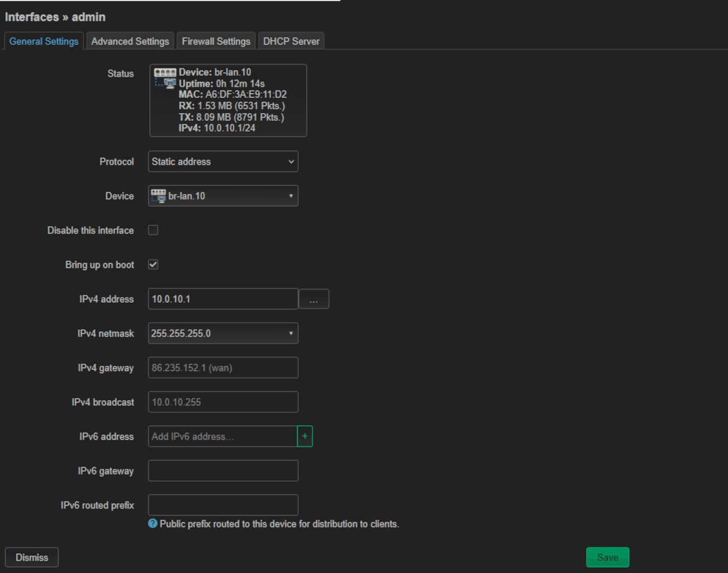Click the green plus to add IPv6 address

click(305, 436)
